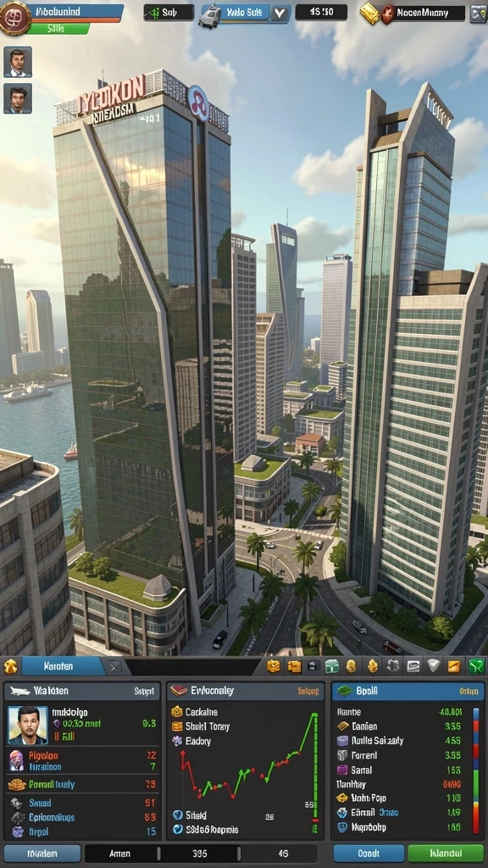
Task: Click the gray gear-puzzle icon in bottom toolbar
Action: point(393,666)
